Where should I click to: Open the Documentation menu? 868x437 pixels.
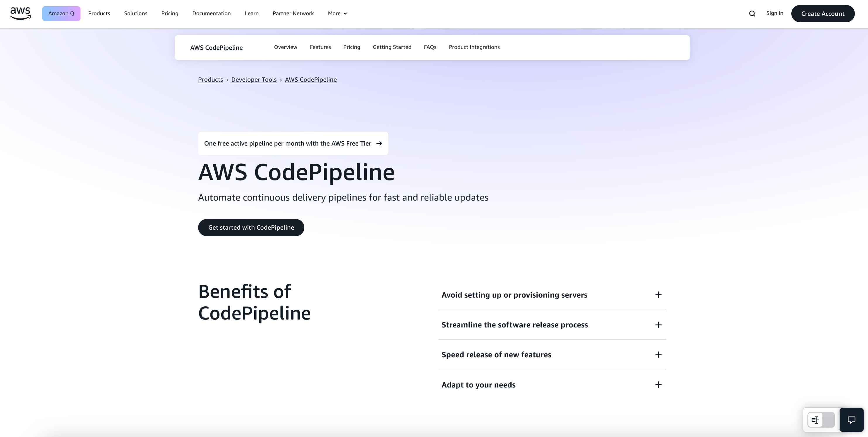pyautogui.click(x=211, y=13)
